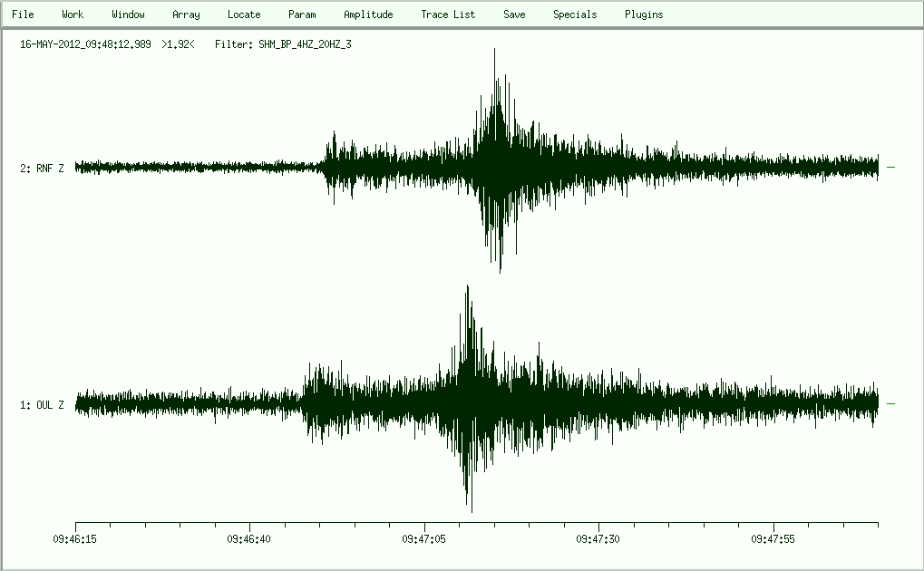The image size is (924, 571).
Task: Open the Param menu
Action: 302,15
